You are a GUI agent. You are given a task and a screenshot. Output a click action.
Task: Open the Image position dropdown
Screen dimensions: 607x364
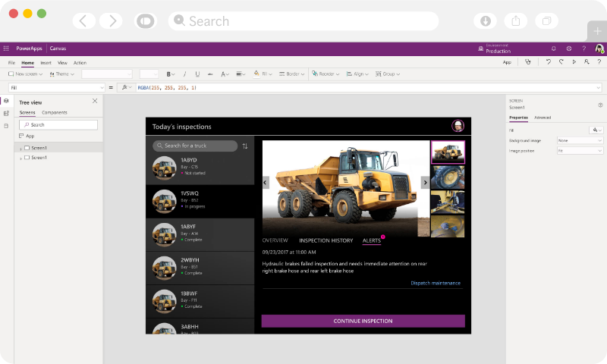pyautogui.click(x=580, y=151)
